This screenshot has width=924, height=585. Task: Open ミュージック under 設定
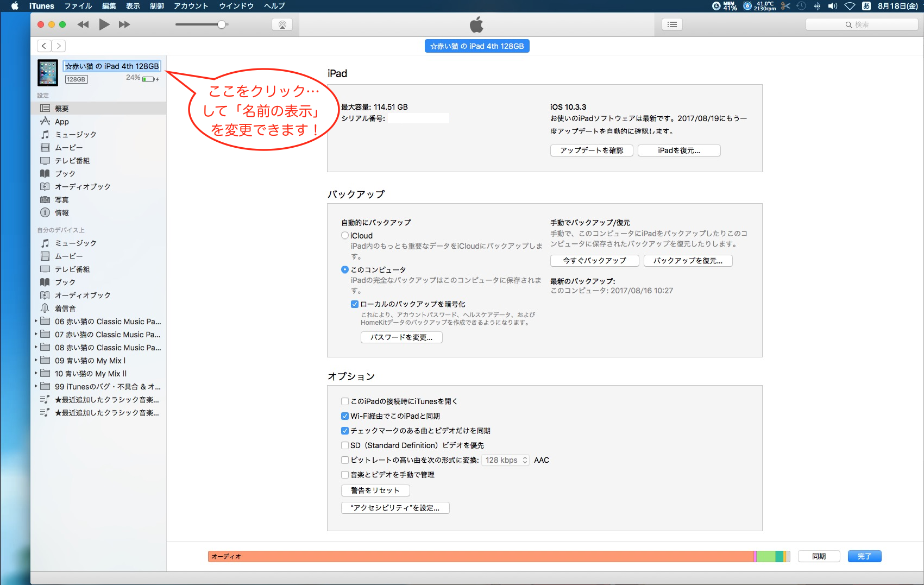point(98,134)
